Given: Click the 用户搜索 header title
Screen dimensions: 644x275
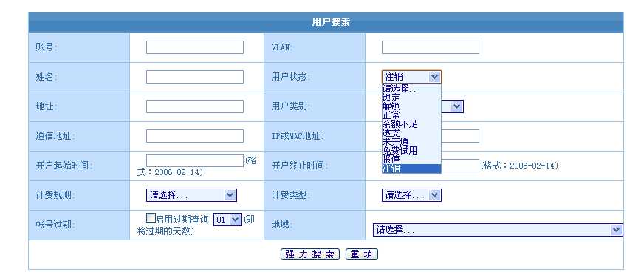Looking at the screenshot, I should pyautogui.click(x=331, y=22).
